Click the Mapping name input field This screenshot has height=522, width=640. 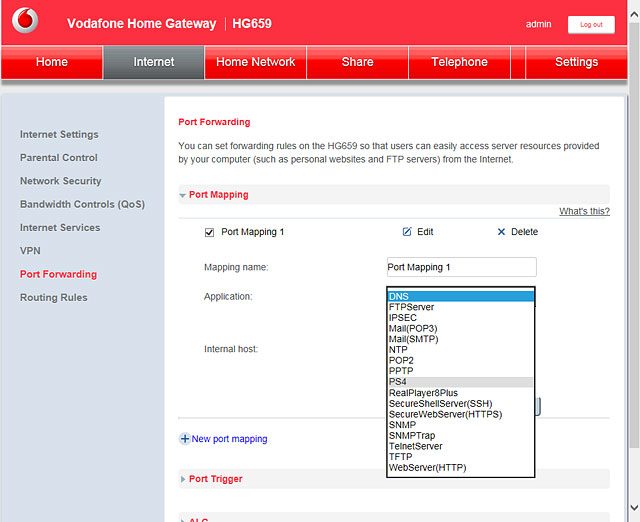point(462,267)
